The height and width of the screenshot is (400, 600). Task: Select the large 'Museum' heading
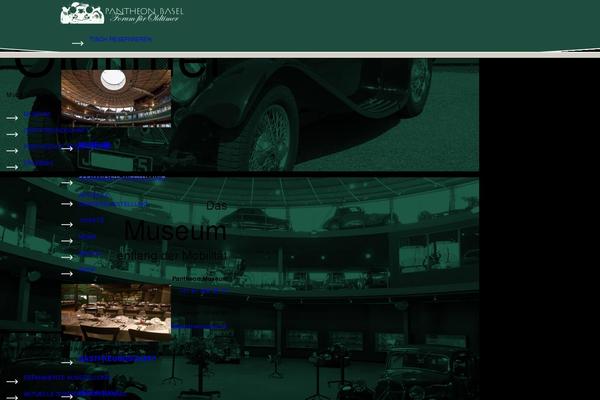coord(175,231)
